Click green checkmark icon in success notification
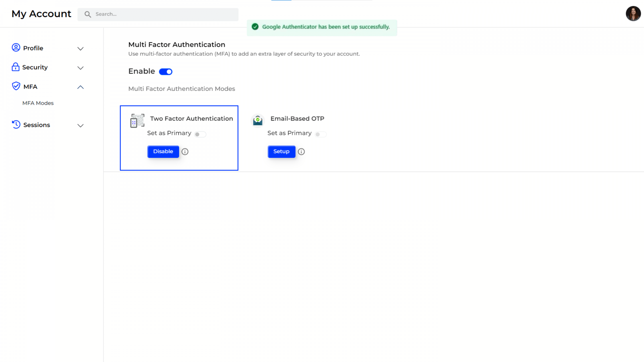This screenshot has height=362, width=644. (255, 27)
